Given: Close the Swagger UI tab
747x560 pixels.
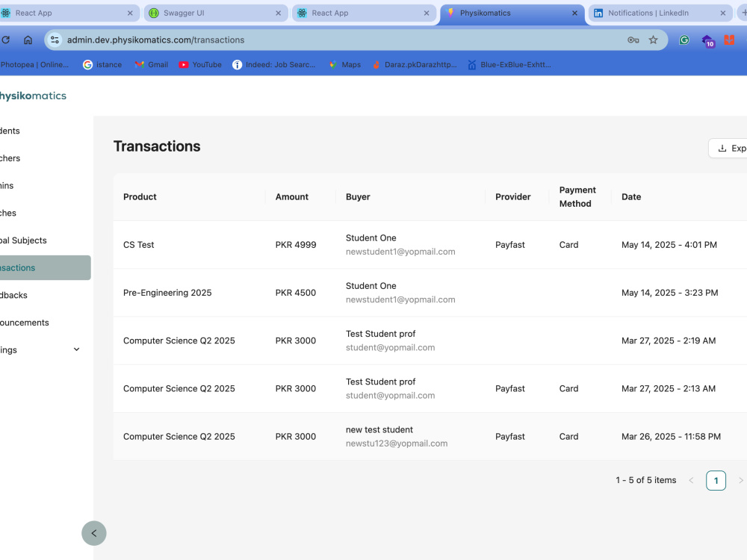Looking at the screenshot, I should click(x=278, y=13).
